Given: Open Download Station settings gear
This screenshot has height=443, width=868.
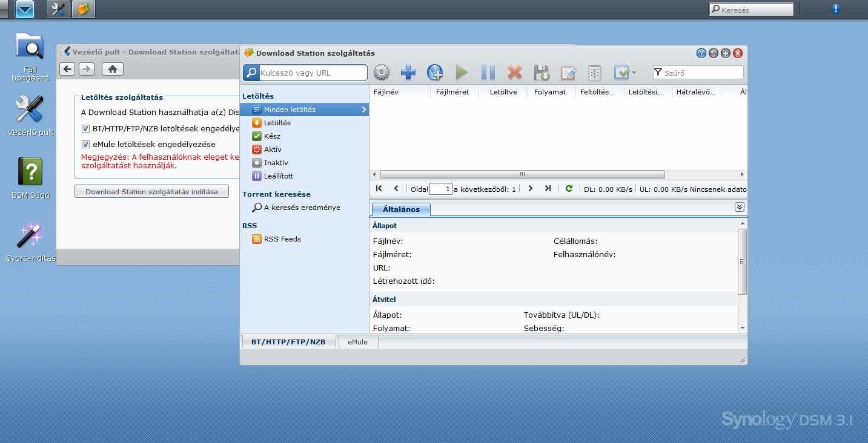Looking at the screenshot, I should (382, 73).
